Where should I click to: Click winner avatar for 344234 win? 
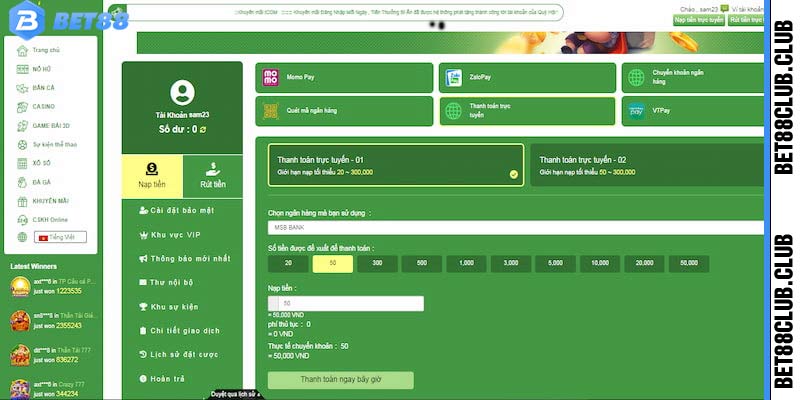(20, 389)
